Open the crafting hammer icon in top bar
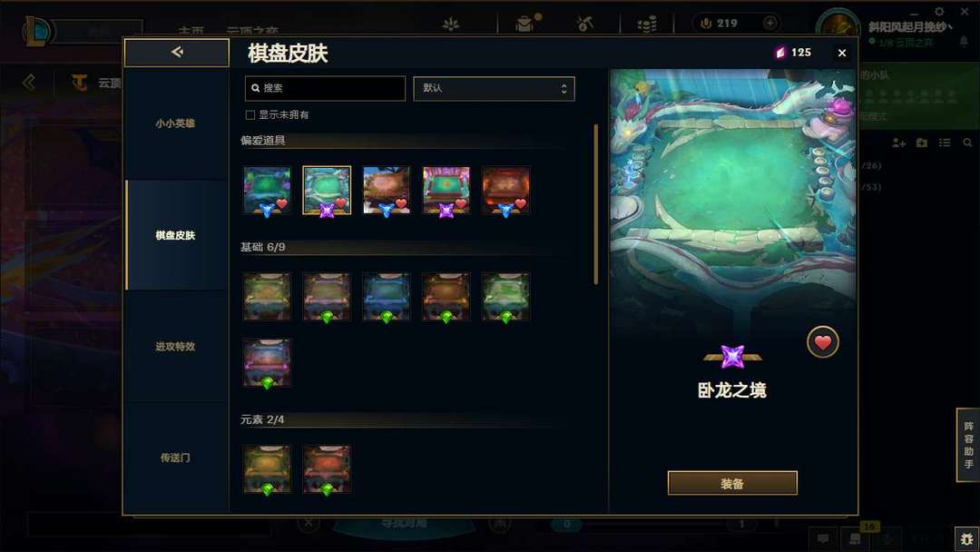 (x=584, y=24)
